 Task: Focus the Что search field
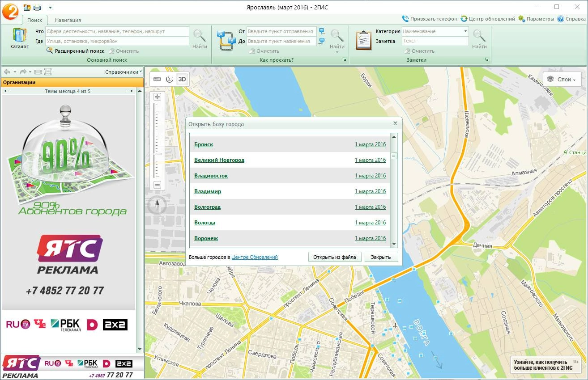(x=117, y=31)
